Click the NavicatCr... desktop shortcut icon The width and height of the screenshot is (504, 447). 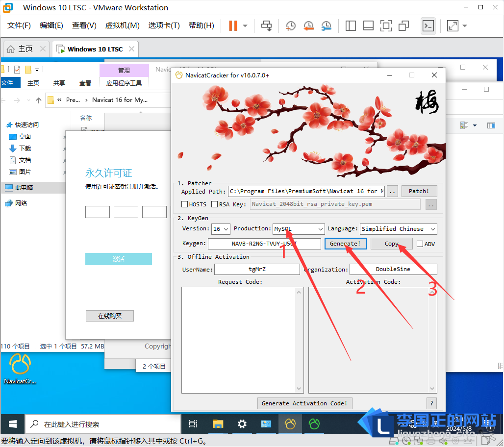(x=20, y=369)
